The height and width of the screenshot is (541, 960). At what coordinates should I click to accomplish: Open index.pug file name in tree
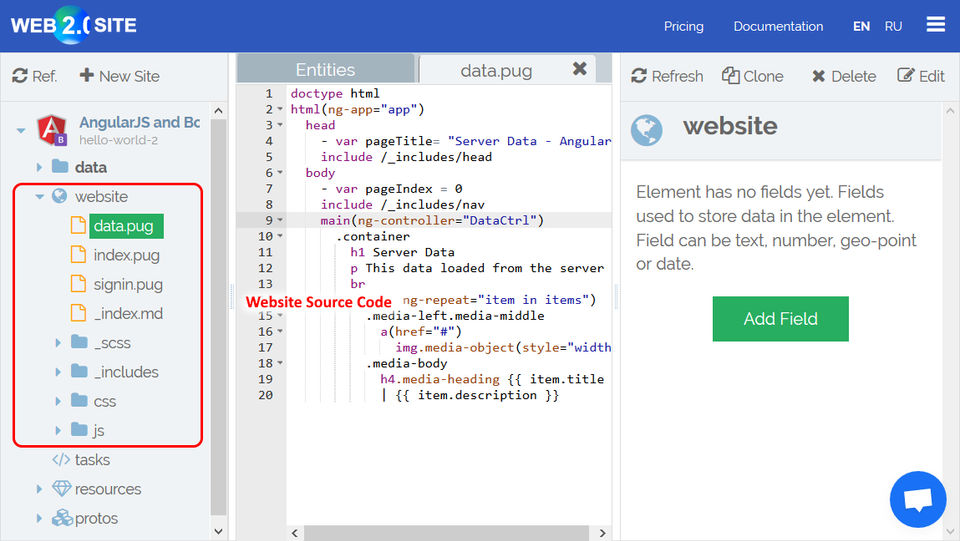(127, 255)
